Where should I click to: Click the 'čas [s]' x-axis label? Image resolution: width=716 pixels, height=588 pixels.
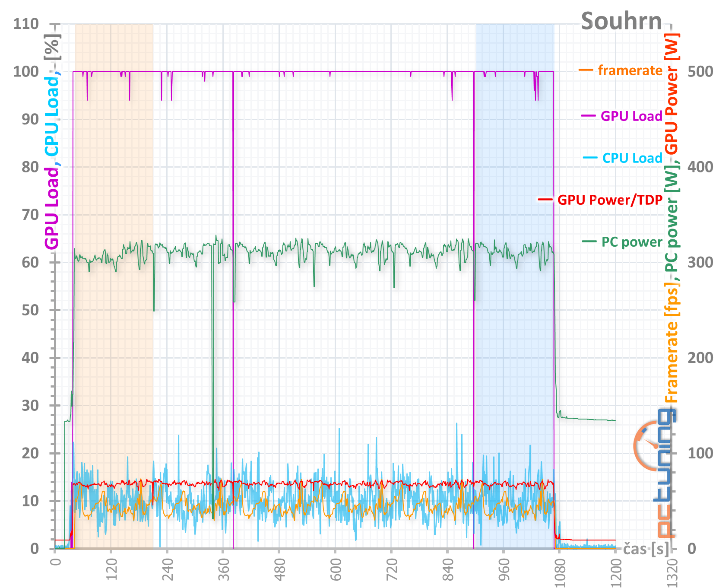[646, 549]
